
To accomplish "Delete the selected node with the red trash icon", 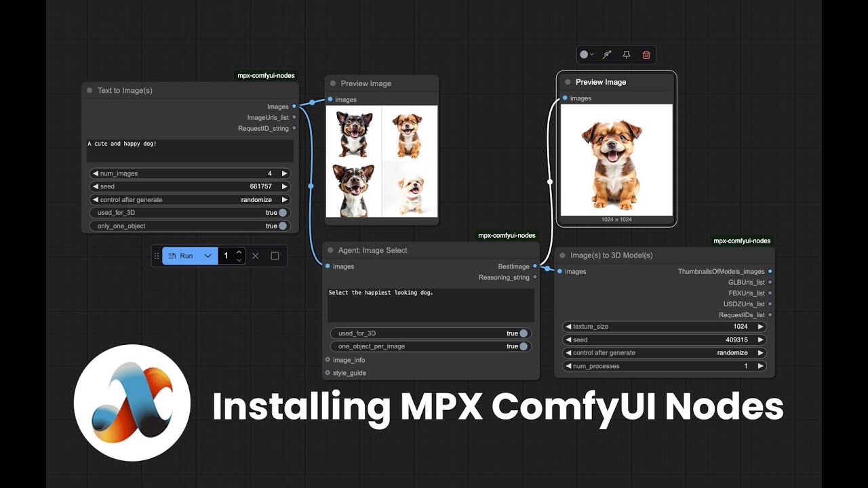I will point(646,55).
